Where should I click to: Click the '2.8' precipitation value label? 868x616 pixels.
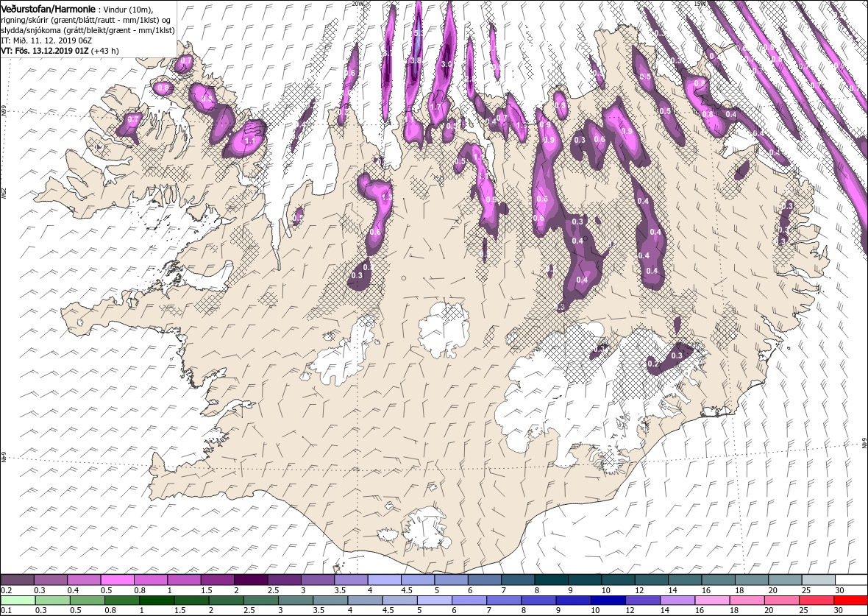tap(469, 79)
